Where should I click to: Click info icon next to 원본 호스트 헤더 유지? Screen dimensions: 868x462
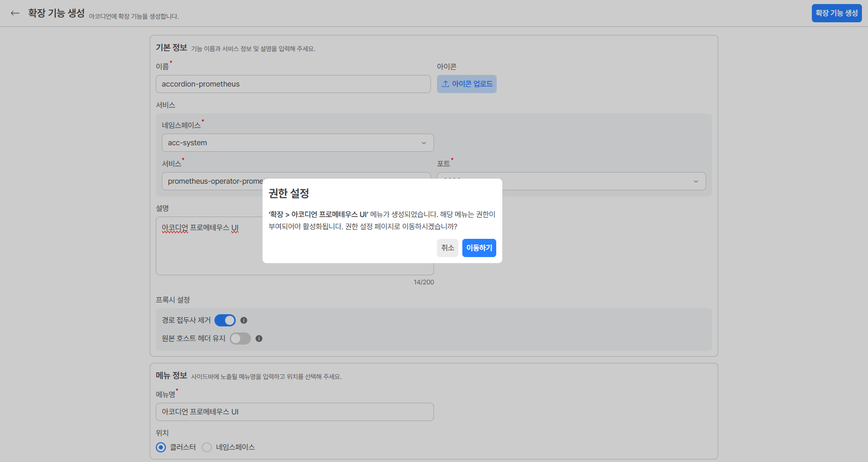(259, 339)
